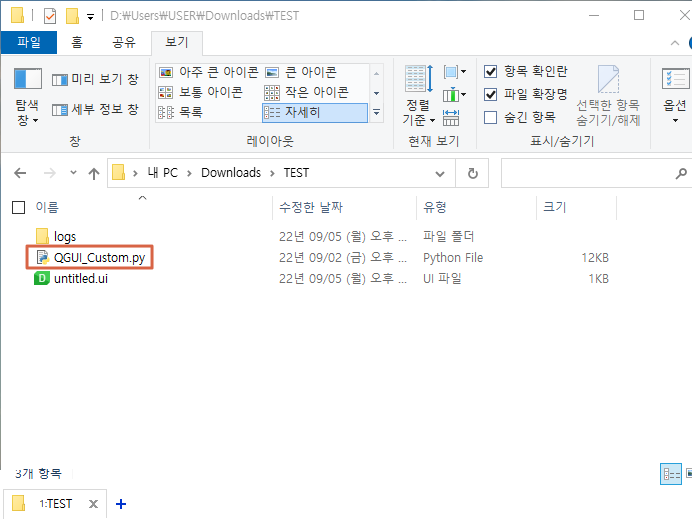The height and width of the screenshot is (520, 692).
Task: Open the File (파일) tab
Action: tap(29, 42)
